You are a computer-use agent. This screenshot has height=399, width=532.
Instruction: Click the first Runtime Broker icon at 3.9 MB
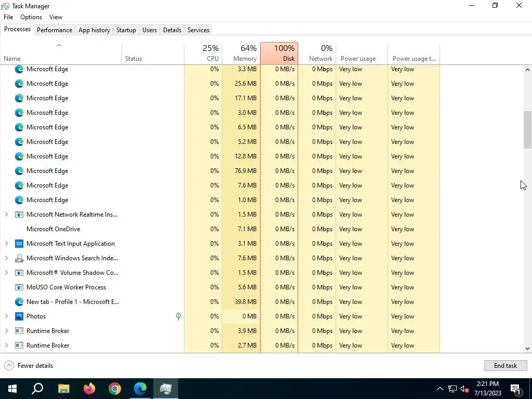tap(19, 331)
